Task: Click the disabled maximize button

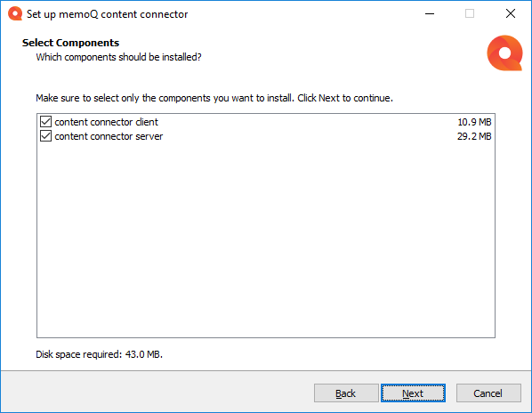Action: [x=470, y=14]
